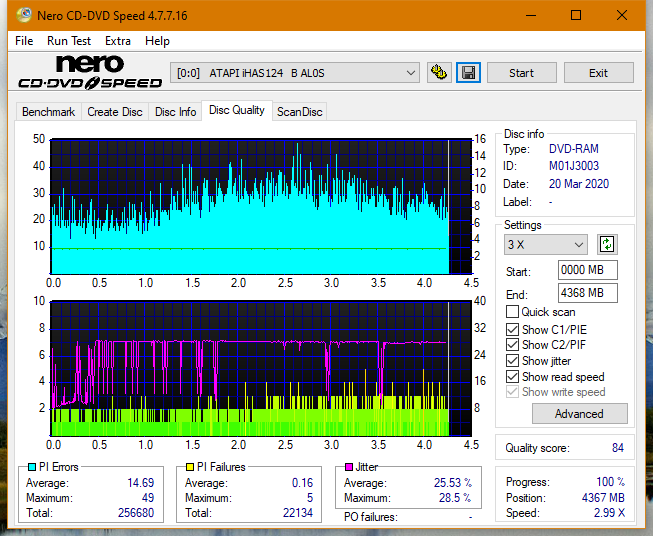Screen dimensions: 653x536
Task: Click the Nero CD-DVD Speed logo
Action: click(90, 72)
